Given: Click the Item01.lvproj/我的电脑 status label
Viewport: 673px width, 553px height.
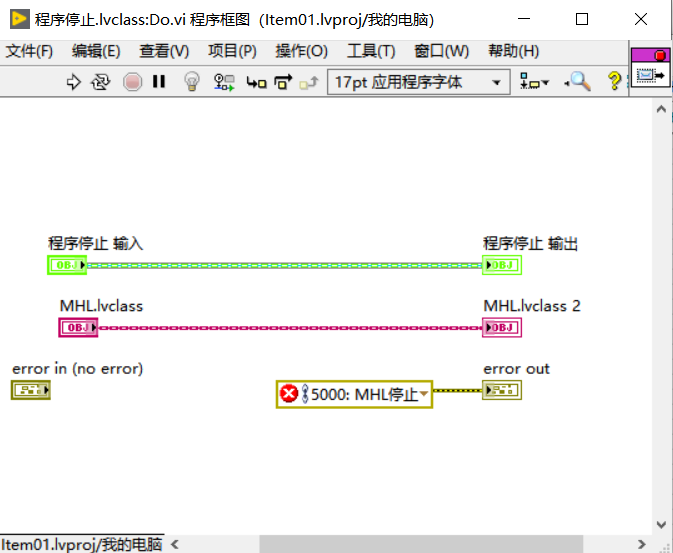Looking at the screenshot, I should tap(82, 544).
